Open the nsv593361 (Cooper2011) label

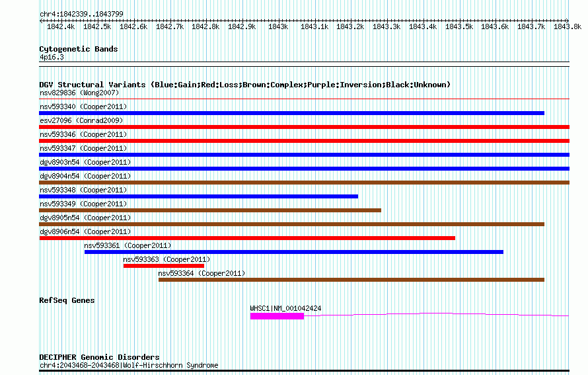[x=128, y=246]
